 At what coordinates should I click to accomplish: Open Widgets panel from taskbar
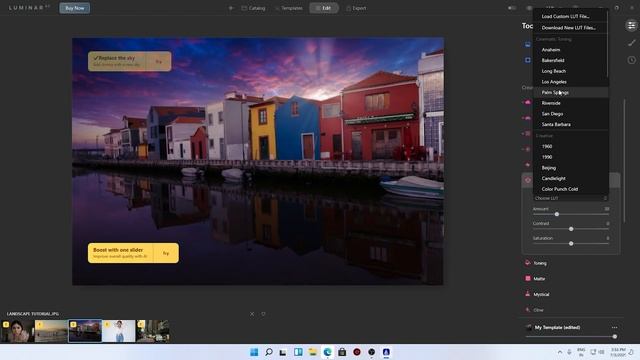click(x=298, y=352)
